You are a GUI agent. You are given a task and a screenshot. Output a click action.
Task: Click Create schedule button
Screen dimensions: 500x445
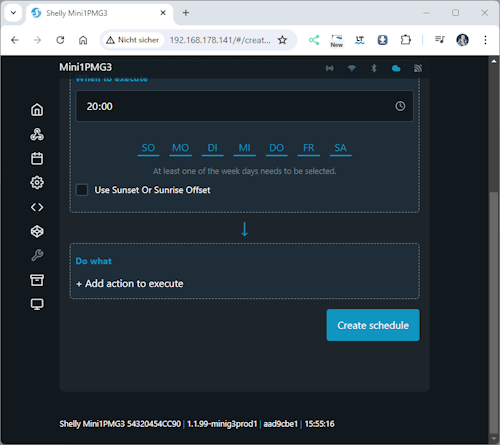click(x=373, y=325)
